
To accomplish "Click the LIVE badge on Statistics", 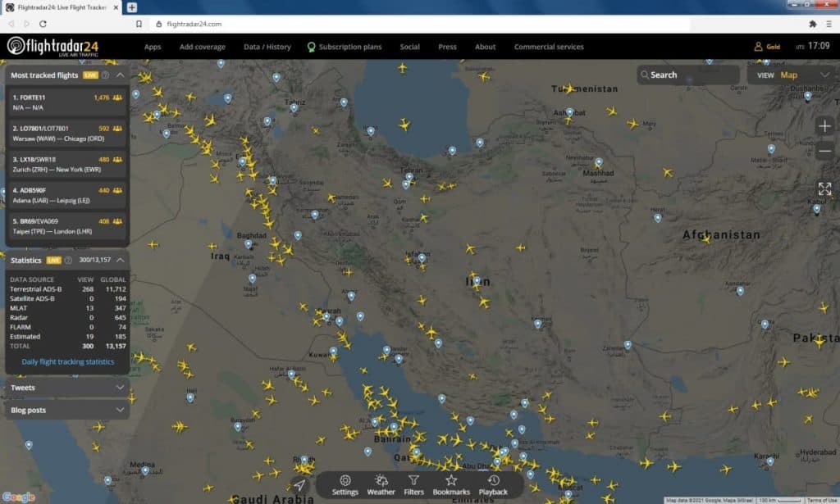I will (53, 260).
